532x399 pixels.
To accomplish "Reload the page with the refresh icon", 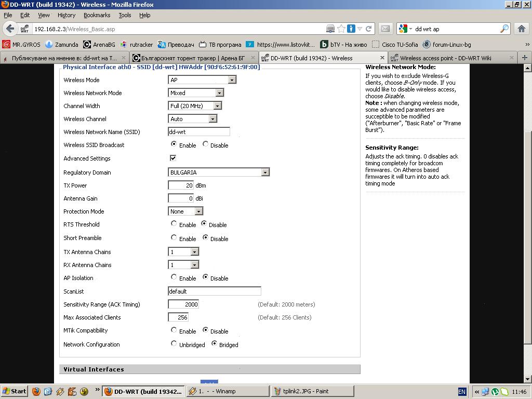I will (369, 29).
